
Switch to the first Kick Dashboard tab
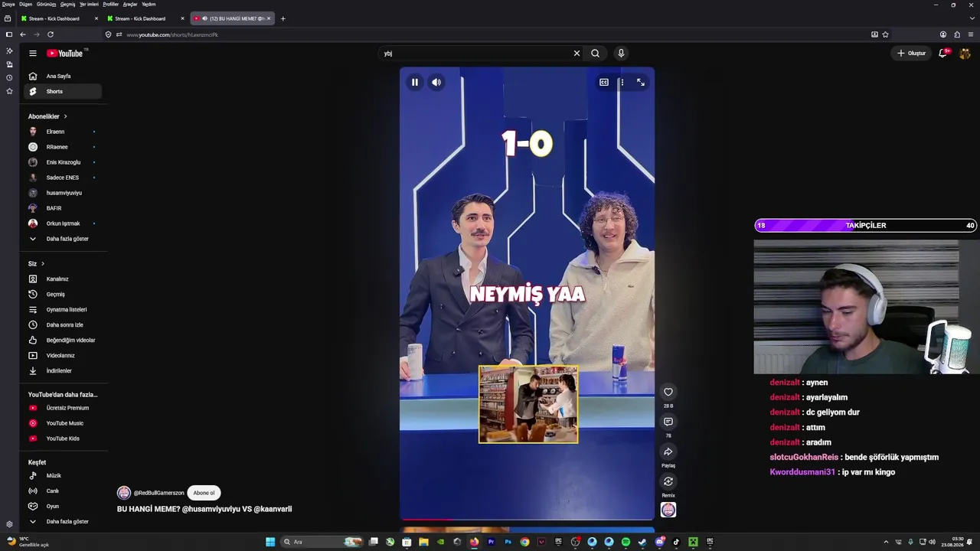[60, 18]
